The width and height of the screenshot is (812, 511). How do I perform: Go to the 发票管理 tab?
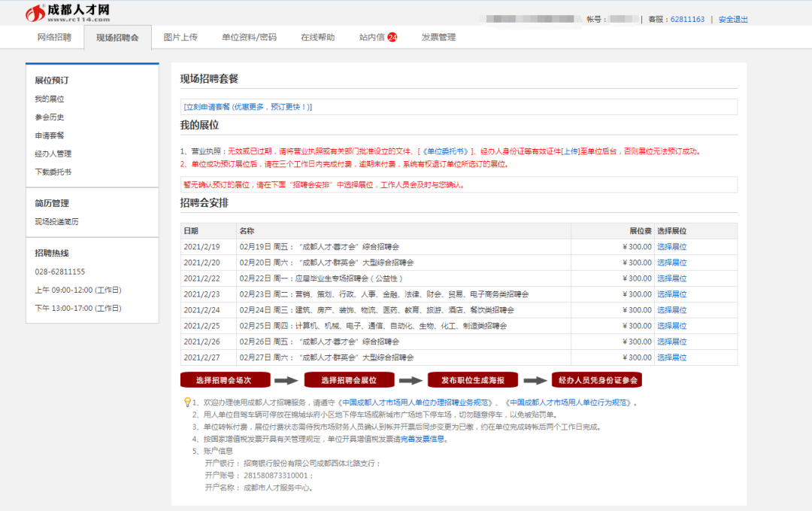pyautogui.click(x=438, y=38)
